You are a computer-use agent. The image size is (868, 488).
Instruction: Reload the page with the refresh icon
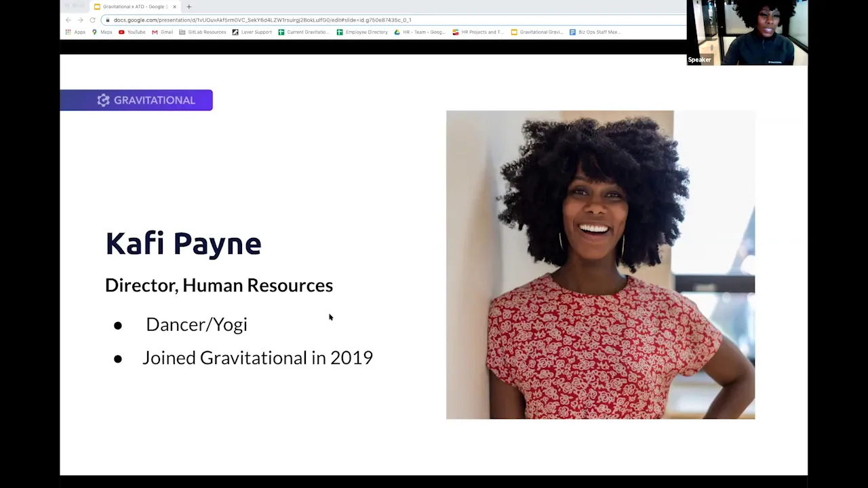pos(92,20)
